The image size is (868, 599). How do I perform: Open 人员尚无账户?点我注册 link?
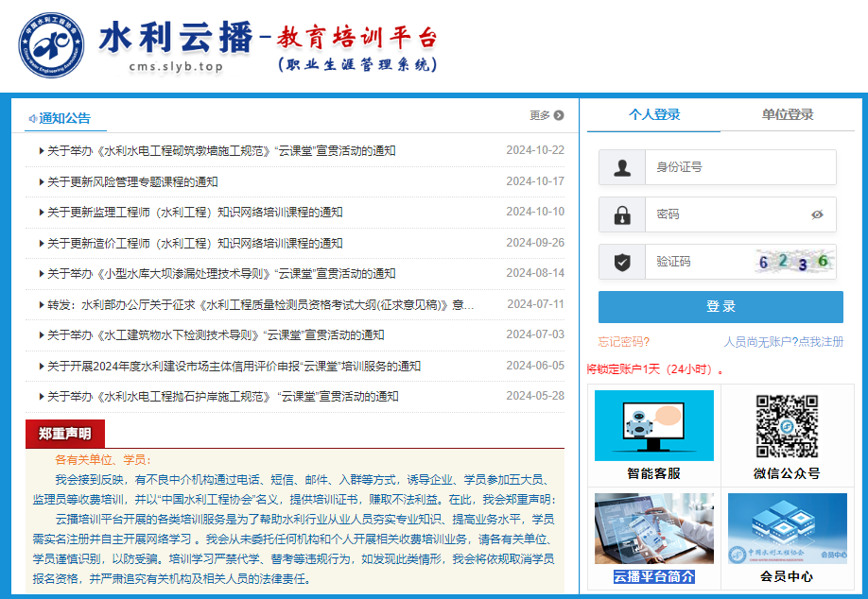pyautogui.click(x=783, y=342)
